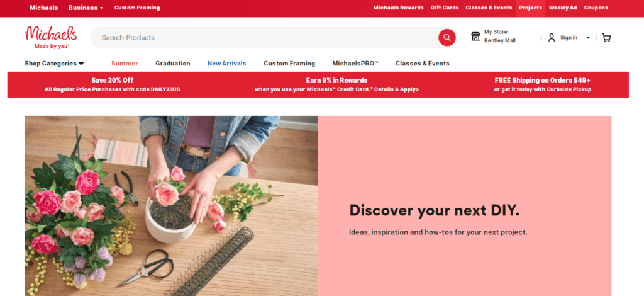Click the Weekly Ad link
644x296 pixels.
point(563,8)
